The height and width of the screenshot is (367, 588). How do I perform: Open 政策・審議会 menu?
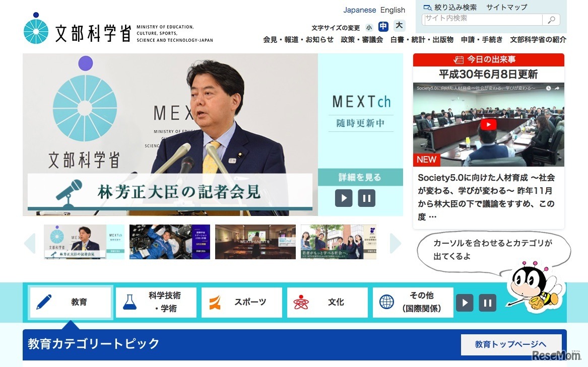tap(362, 39)
